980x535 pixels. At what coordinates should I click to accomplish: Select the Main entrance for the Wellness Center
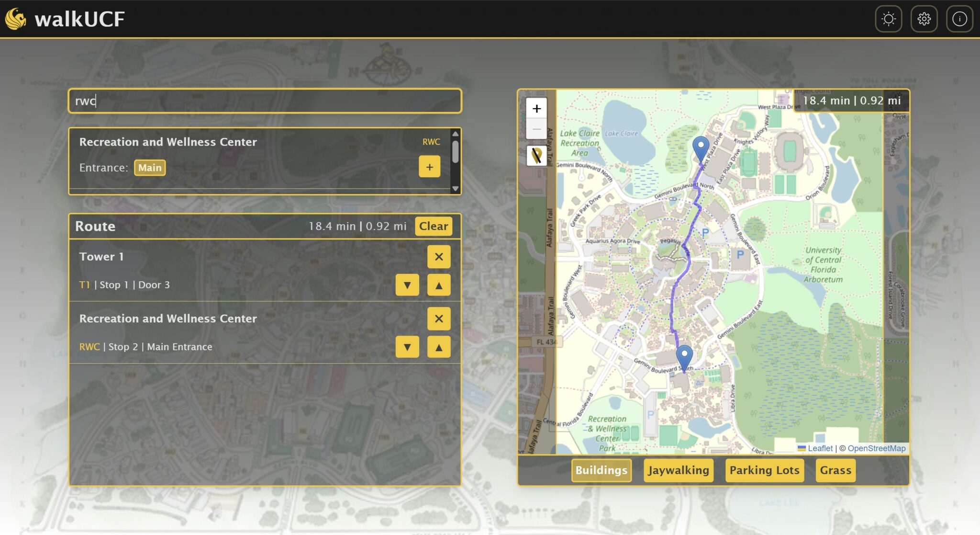point(150,168)
